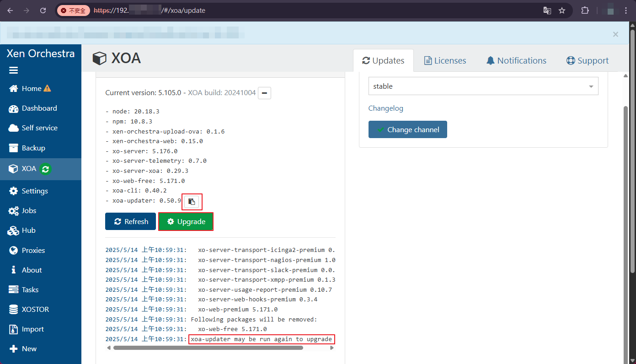Click the 'Current version: 5.105.0' text
The width and height of the screenshot is (636, 364).
[144, 93]
